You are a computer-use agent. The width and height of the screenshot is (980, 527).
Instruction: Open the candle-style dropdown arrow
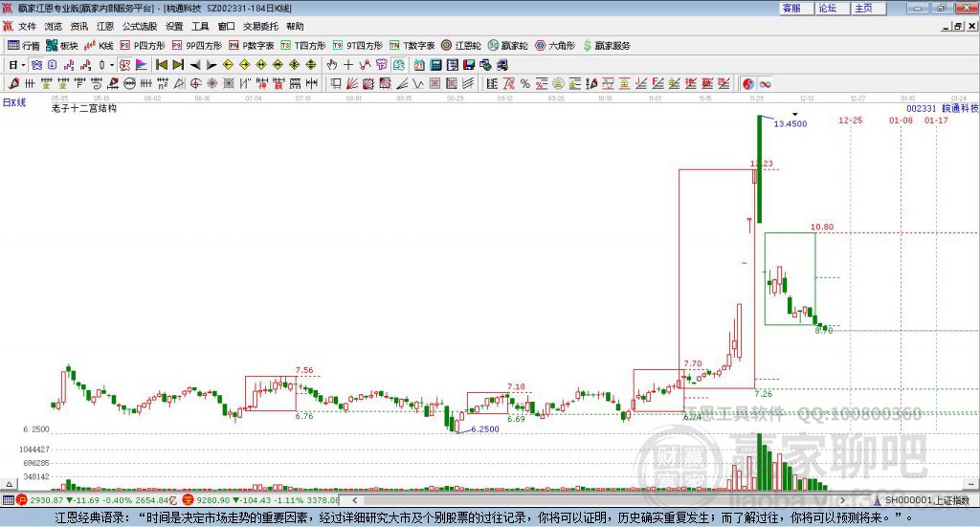(x=112, y=65)
